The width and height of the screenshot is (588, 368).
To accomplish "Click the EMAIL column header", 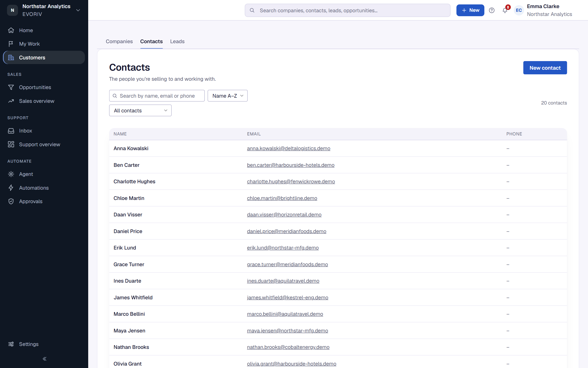I will (254, 134).
